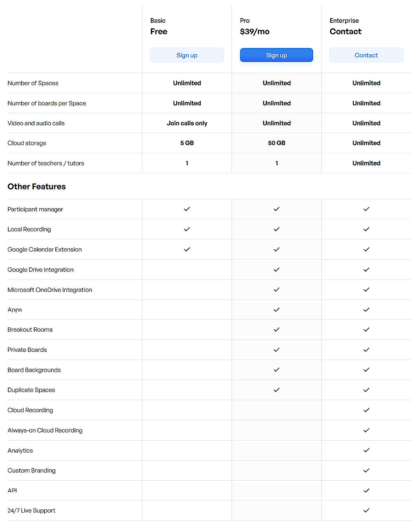Click the Local Recording checkmark in Pro column
This screenshot has width=420, height=527.
pos(276,229)
